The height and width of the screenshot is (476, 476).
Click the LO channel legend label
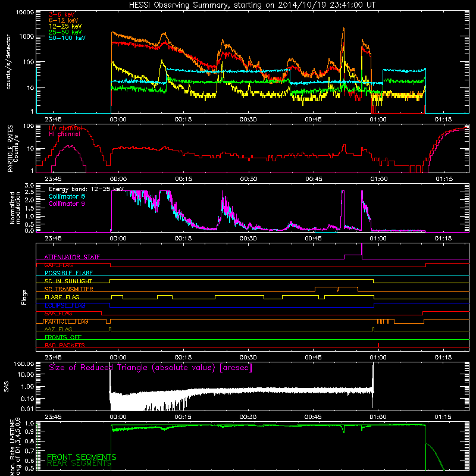pos(65,128)
